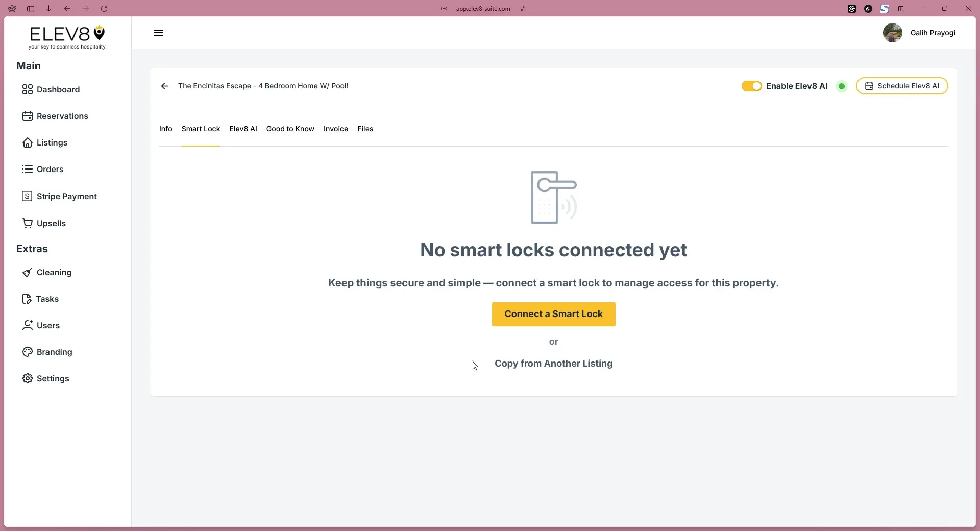
Task: Click the green status dot beside Enable Elev8 AI
Action: pos(841,86)
